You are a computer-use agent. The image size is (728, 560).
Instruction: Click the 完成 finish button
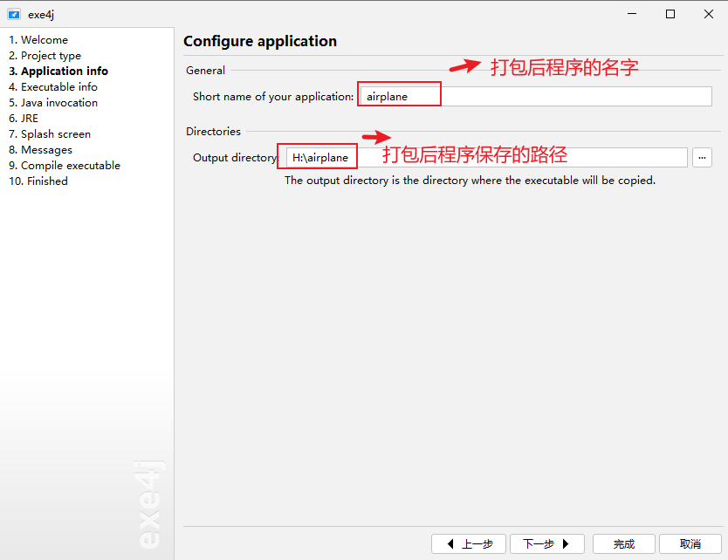(623, 543)
